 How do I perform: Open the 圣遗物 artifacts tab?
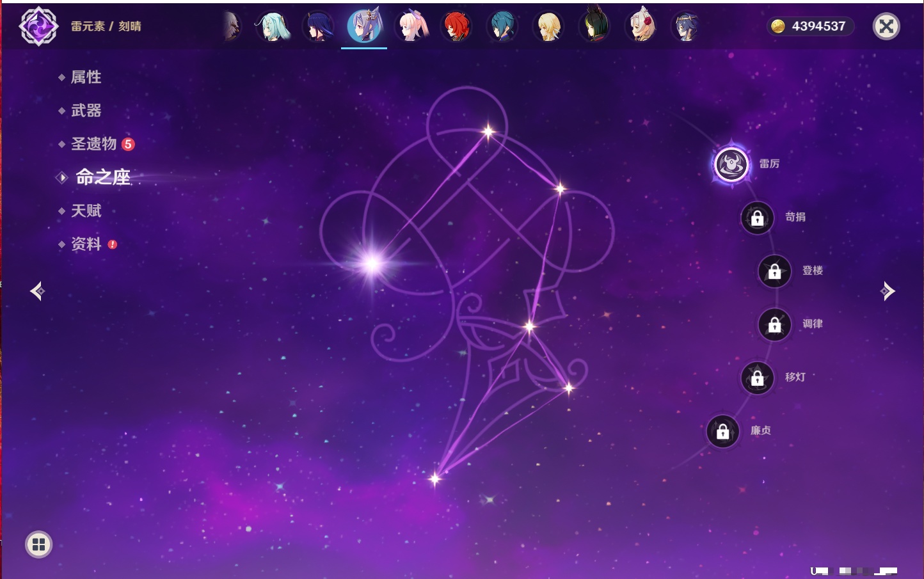[x=94, y=144]
